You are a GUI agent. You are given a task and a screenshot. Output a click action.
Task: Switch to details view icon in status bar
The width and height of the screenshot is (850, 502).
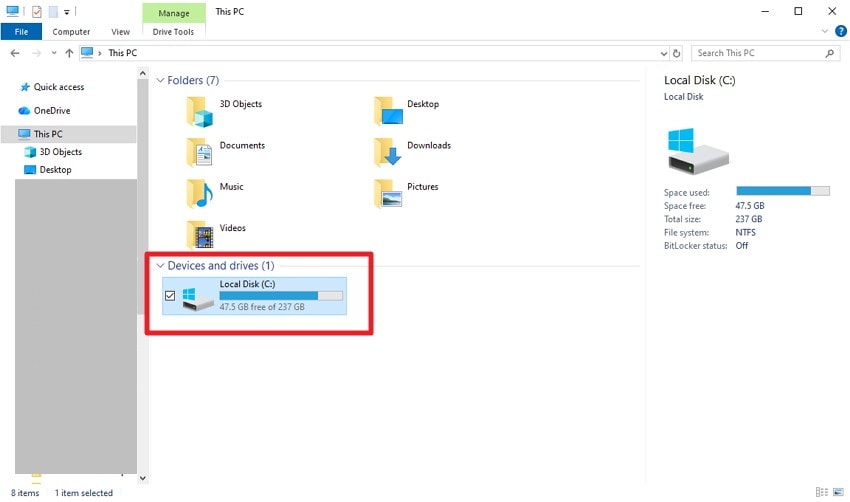point(822,492)
